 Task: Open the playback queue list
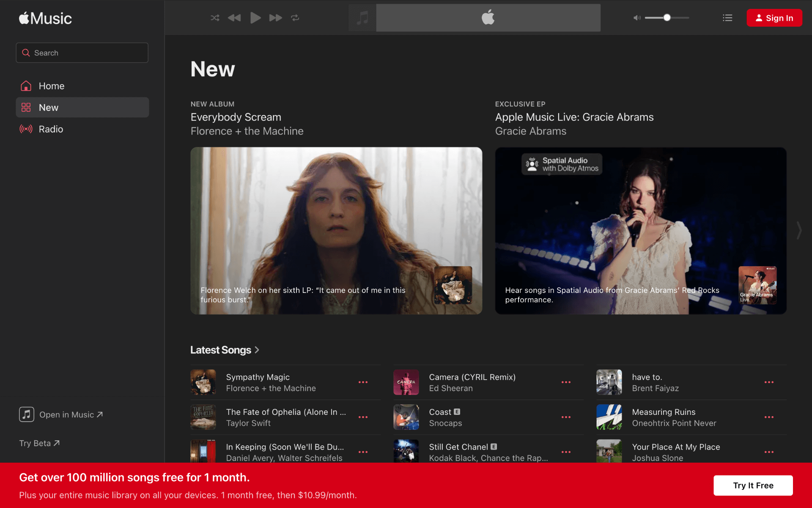tap(727, 18)
